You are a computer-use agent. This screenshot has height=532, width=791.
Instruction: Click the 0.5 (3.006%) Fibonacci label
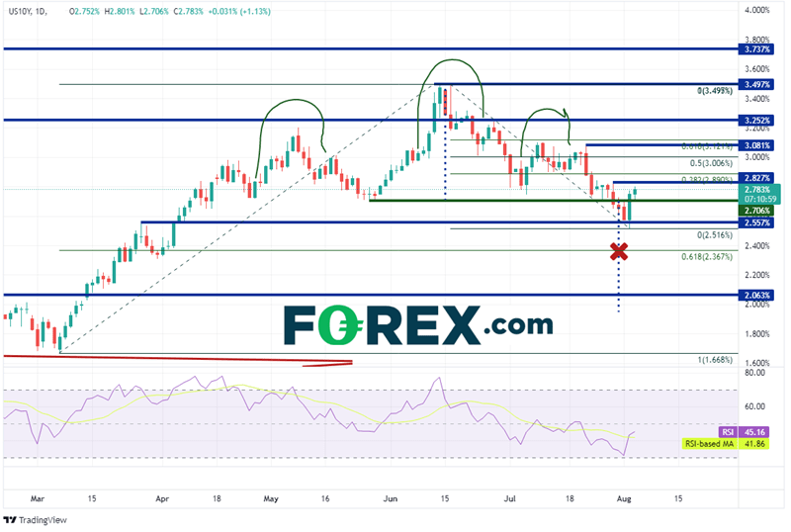click(x=711, y=163)
